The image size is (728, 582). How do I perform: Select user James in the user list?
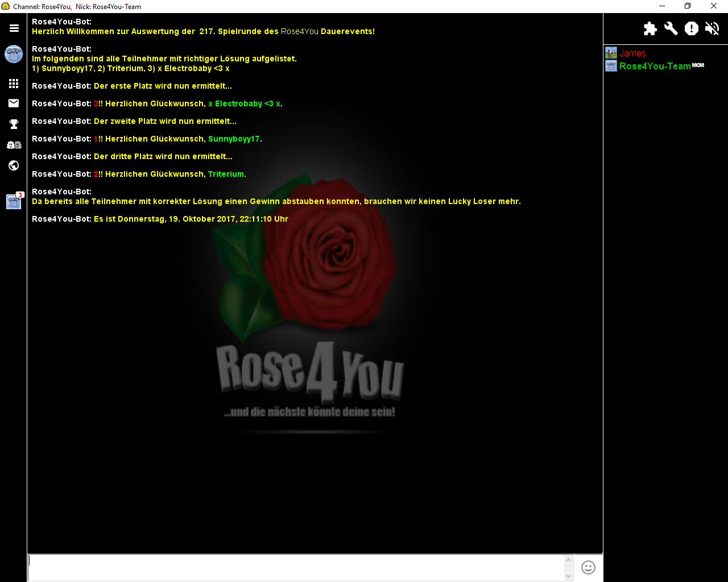pos(632,53)
